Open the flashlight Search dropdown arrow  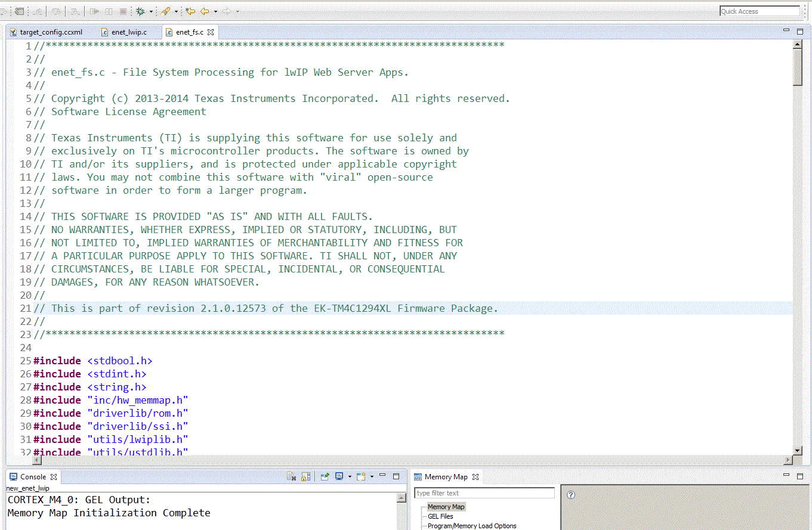176,11
